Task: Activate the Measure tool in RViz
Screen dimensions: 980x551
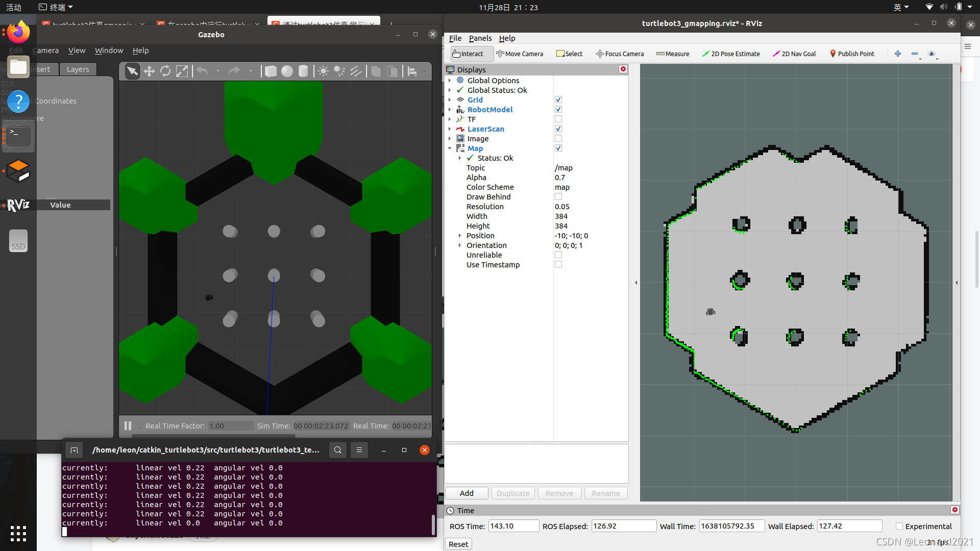Action: tap(673, 54)
